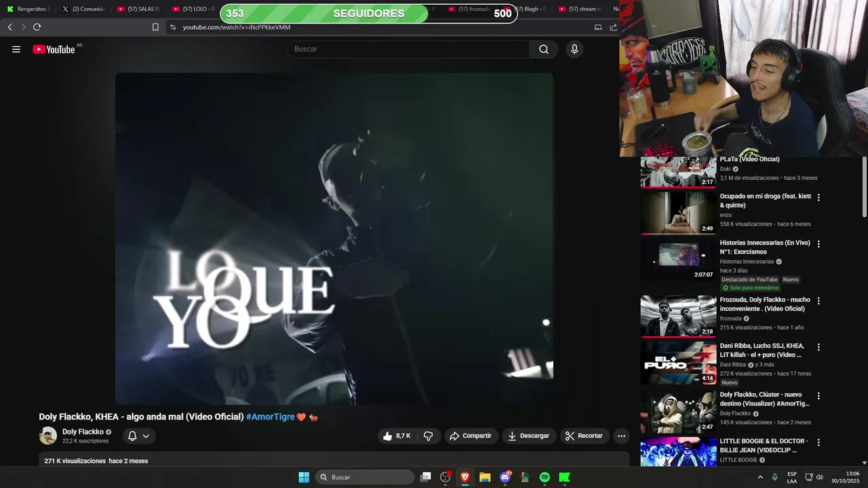The height and width of the screenshot is (488, 868).
Task: Open the YouTube hamburger guide menu
Action: (16, 49)
